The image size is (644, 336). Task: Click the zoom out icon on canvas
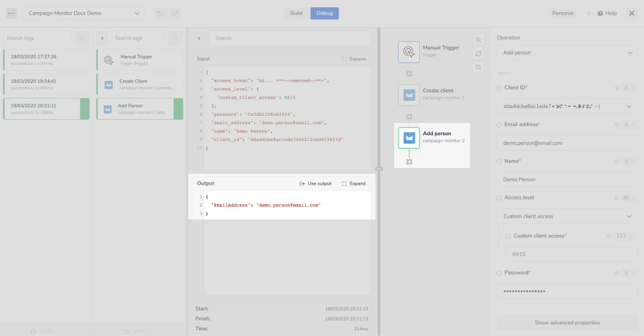click(x=478, y=68)
